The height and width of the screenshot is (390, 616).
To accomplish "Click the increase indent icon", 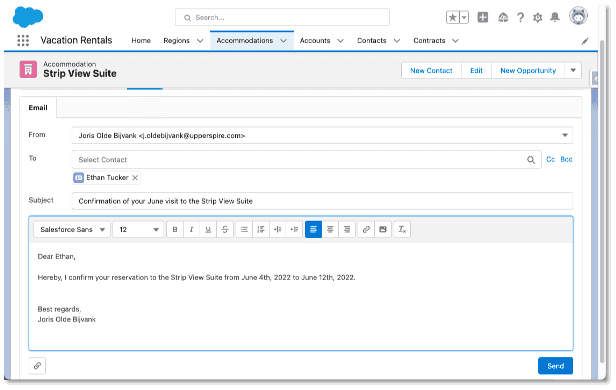I will (x=294, y=229).
